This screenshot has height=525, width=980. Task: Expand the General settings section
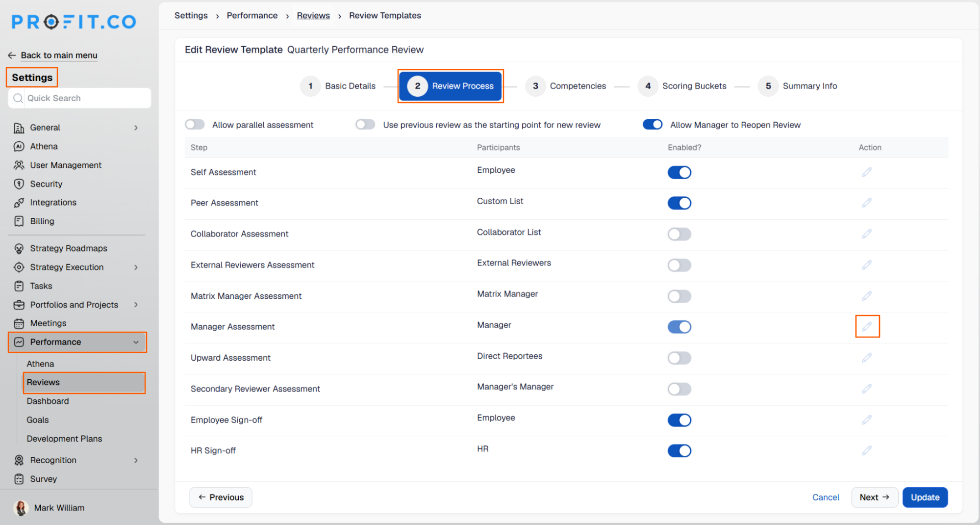(x=136, y=128)
